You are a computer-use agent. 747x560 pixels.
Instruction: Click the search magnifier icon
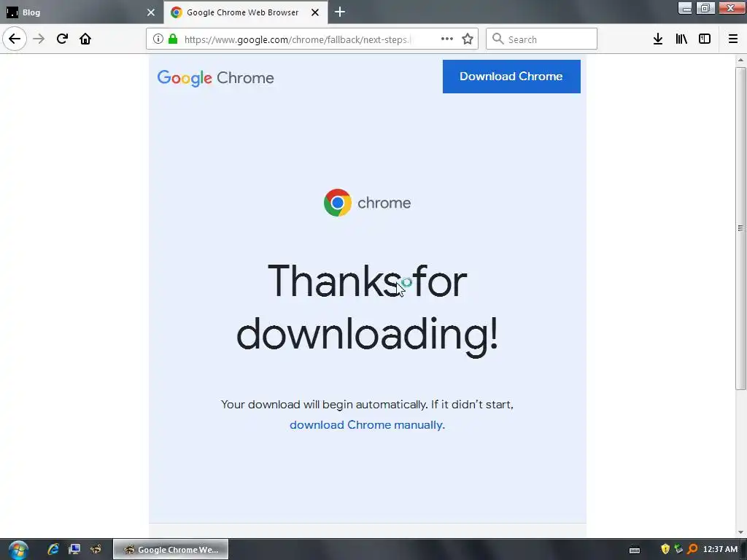click(498, 39)
